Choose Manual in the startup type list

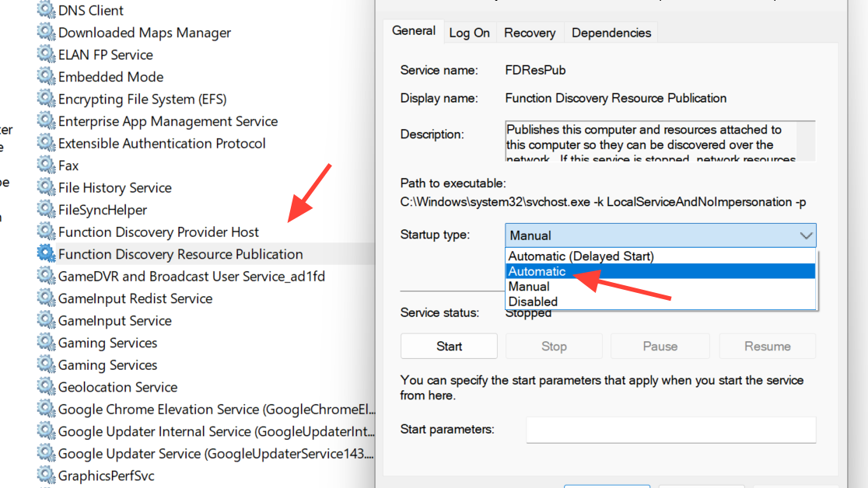pyautogui.click(x=530, y=287)
